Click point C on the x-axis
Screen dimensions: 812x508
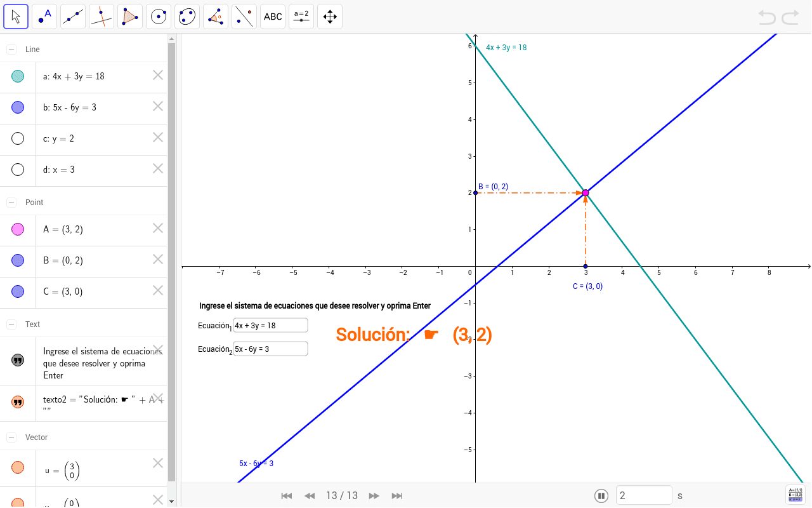click(586, 266)
